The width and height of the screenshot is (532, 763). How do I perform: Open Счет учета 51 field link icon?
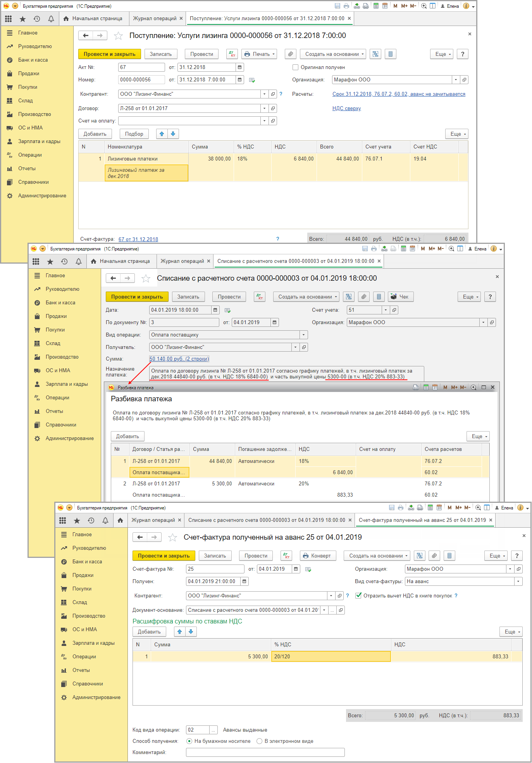394,310
